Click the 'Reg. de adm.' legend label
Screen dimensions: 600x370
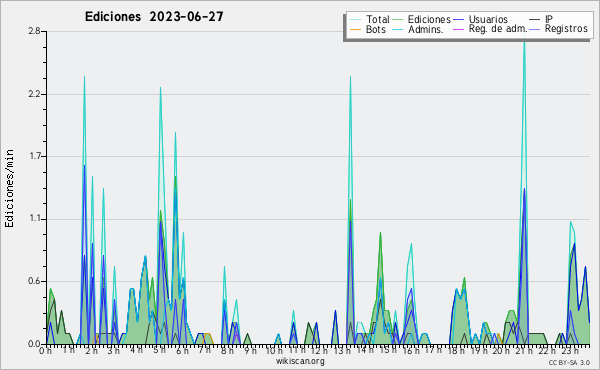(x=498, y=29)
